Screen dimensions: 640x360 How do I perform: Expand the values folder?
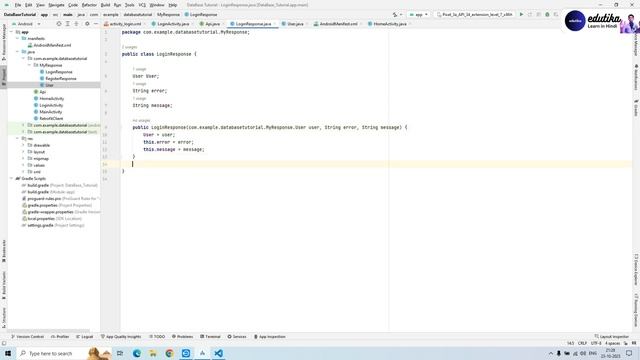pyautogui.click(x=23, y=165)
